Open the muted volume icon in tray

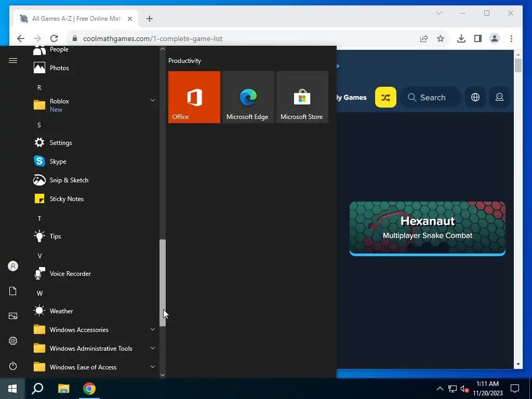coord(464,389)
